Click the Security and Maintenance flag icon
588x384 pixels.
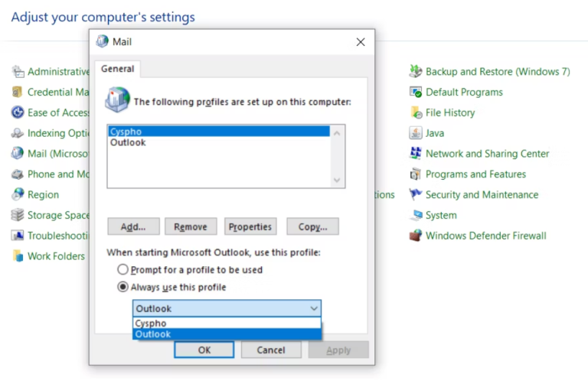point(416,195)
